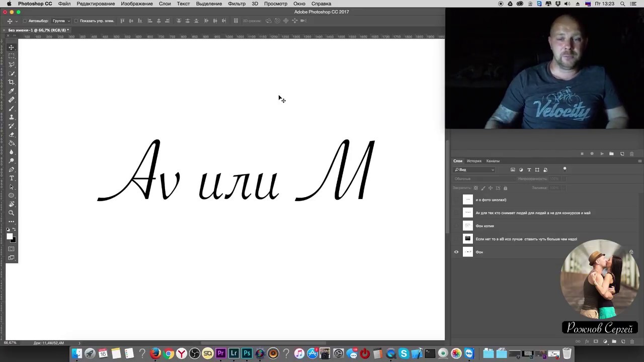Open the Layers panel options menu

[x=639, y=161]
